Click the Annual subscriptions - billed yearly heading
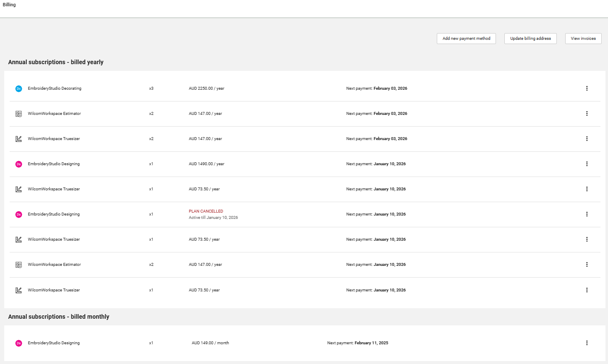 [56, 62]
